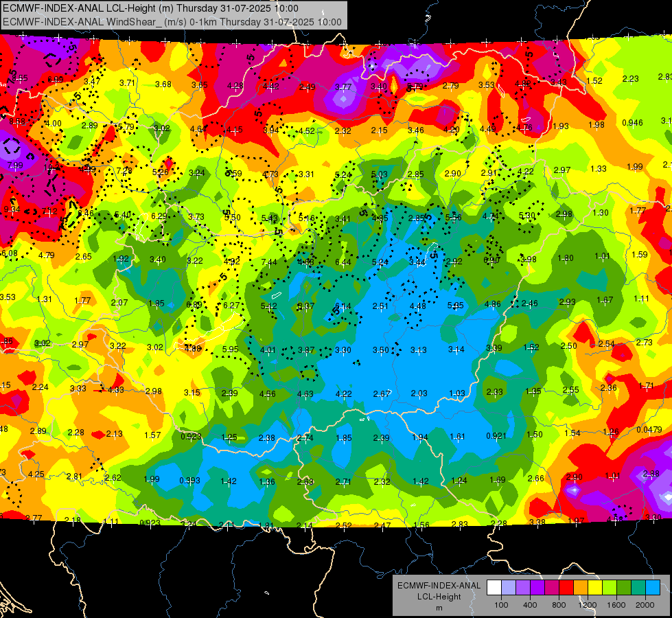672x618 pixels.
Task: Click the wind shear value 6.27
Action: [x=231, y=305]
